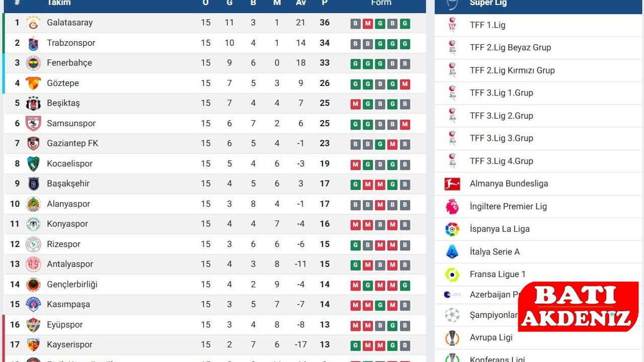
Task: Click Galatasaray's most recent green form badge
Action: [405, 24]
